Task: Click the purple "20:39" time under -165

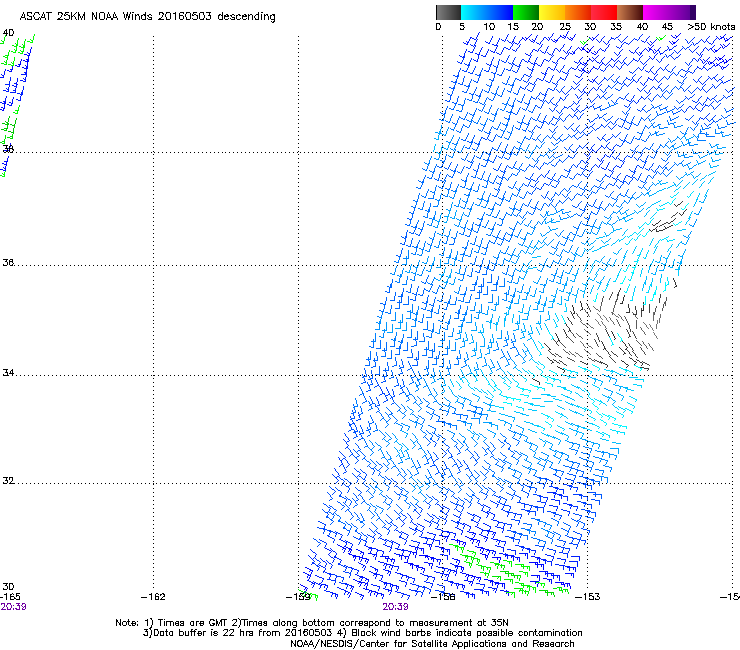Action: coord(13,607)
